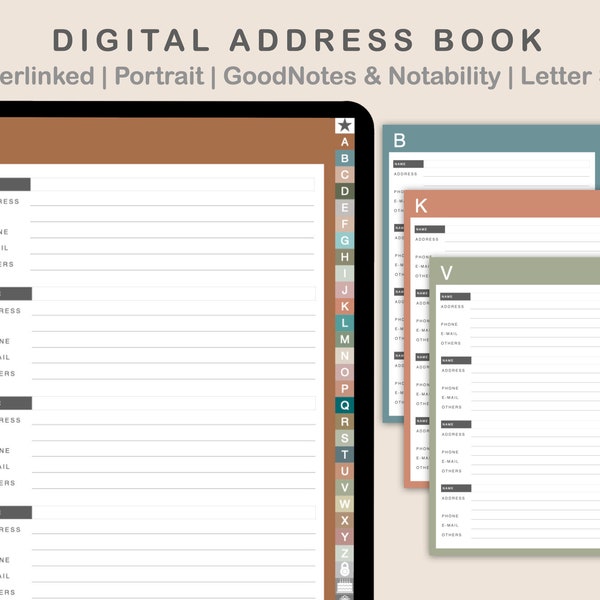Open the H index tab
Screen dimensions: 600x600
click(x=344, y=257)
